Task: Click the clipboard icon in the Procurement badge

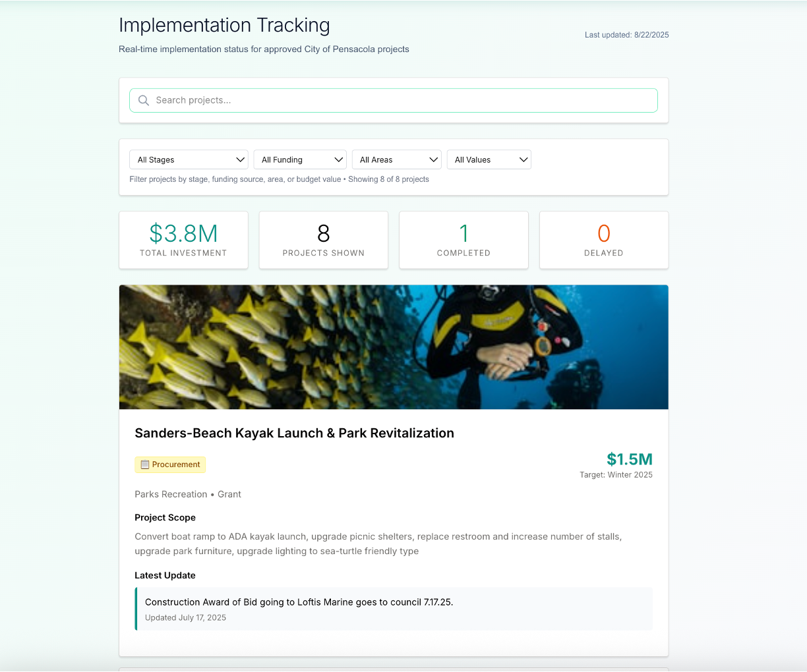Action: 145,464
